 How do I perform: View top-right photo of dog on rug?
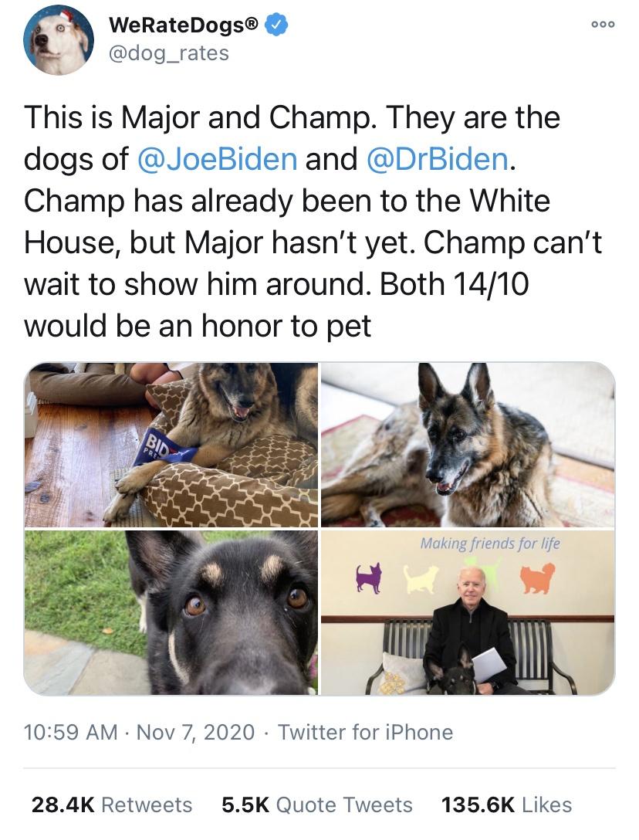[468, 444]
